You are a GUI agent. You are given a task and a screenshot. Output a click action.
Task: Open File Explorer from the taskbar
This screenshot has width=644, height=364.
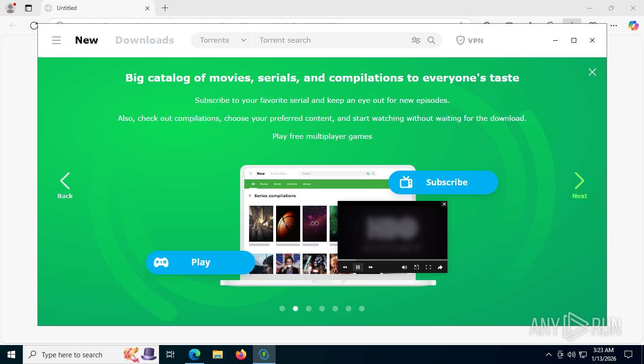[217, 355]
